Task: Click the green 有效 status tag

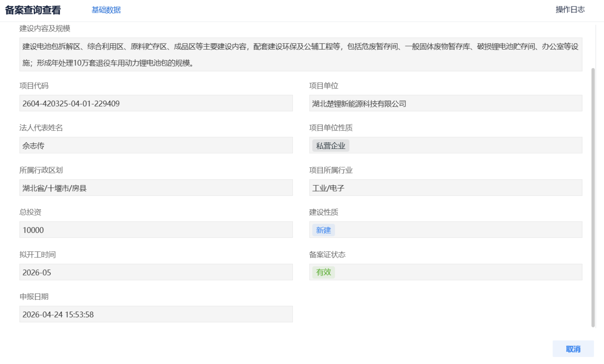Action: [x=323, y=272]
